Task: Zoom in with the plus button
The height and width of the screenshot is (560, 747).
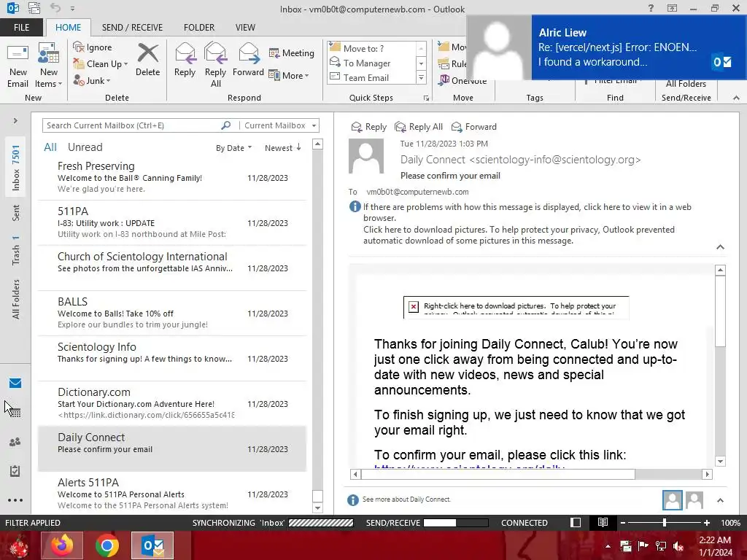Action: (707, 522)
